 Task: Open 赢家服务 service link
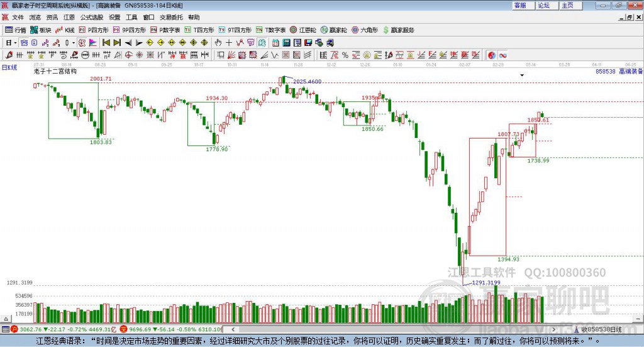coord(398,30)
